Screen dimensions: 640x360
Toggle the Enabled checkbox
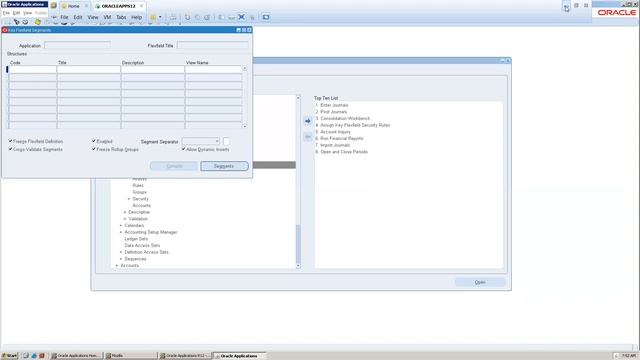coord(94,141)
